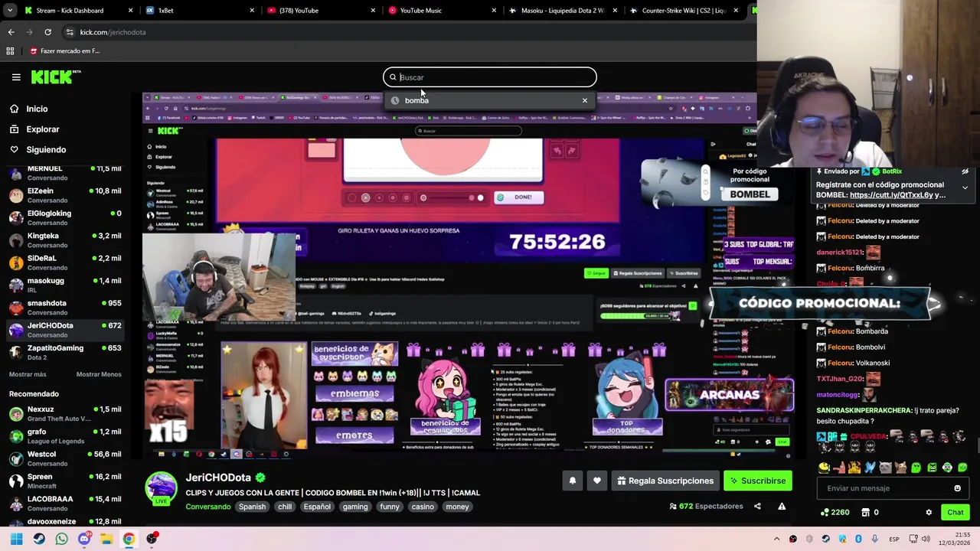980x551 pixels.
Task: Collapse followed list via Mostrar Menos
Action: [x=99, y=374]
